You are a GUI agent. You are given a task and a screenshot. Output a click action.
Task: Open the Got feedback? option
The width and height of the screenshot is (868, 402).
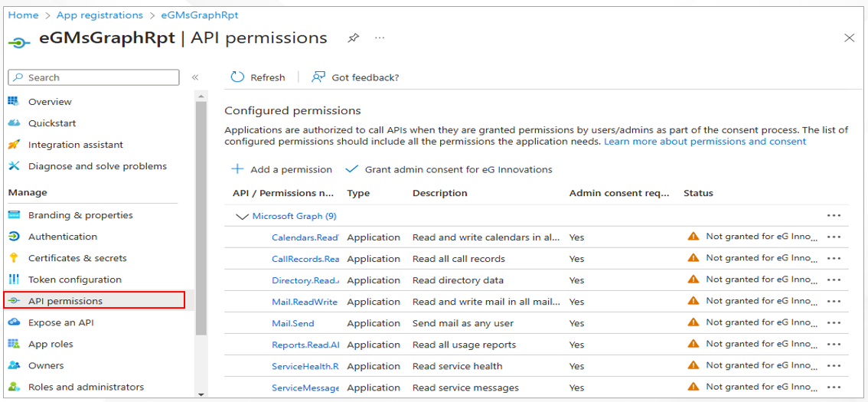[355, 77]
